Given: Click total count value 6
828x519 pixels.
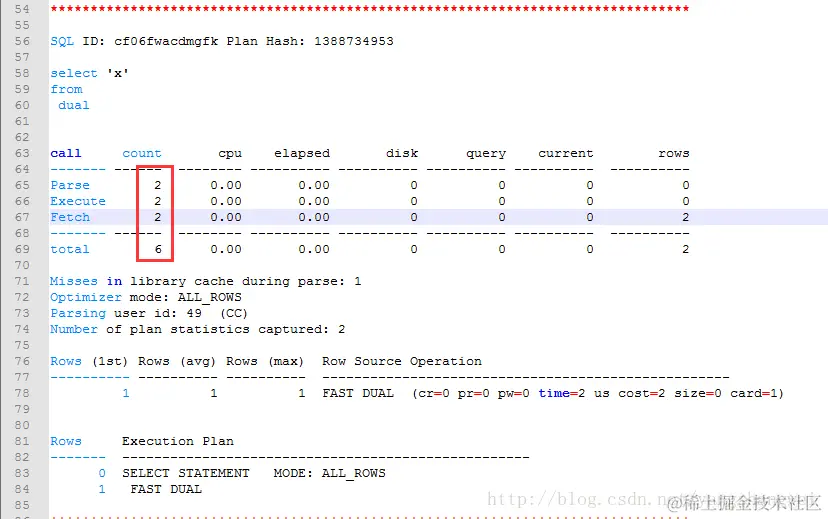Looking at the screenshot, I should pyautogui.click(x=158, y=249).
